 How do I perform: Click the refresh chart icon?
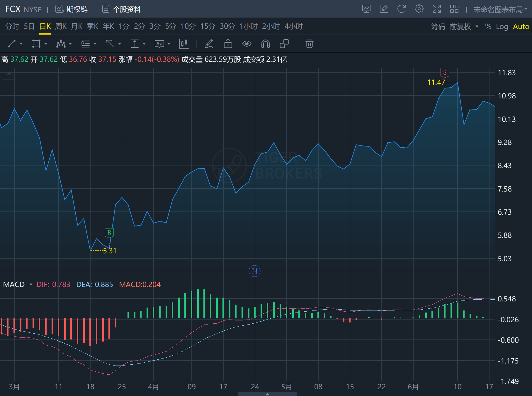click(x=401, y=9)
